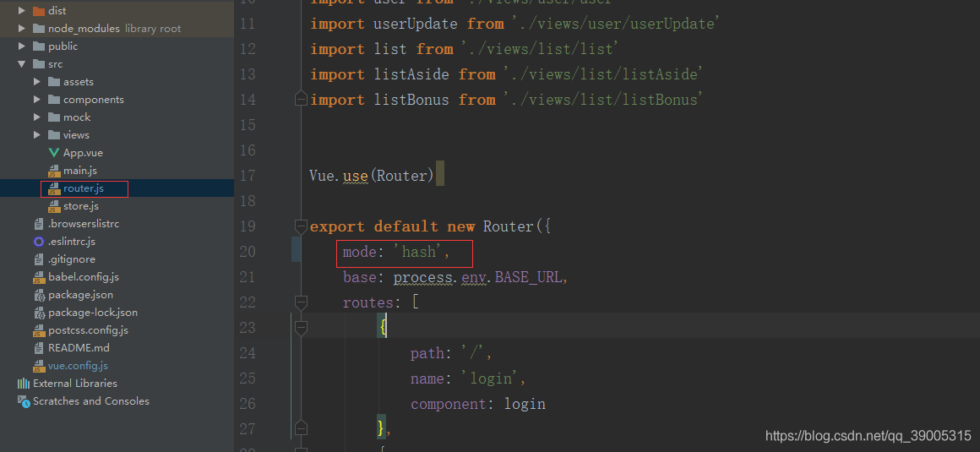Fold the route object on line 23
980x452 pixels.
[301, 328]
